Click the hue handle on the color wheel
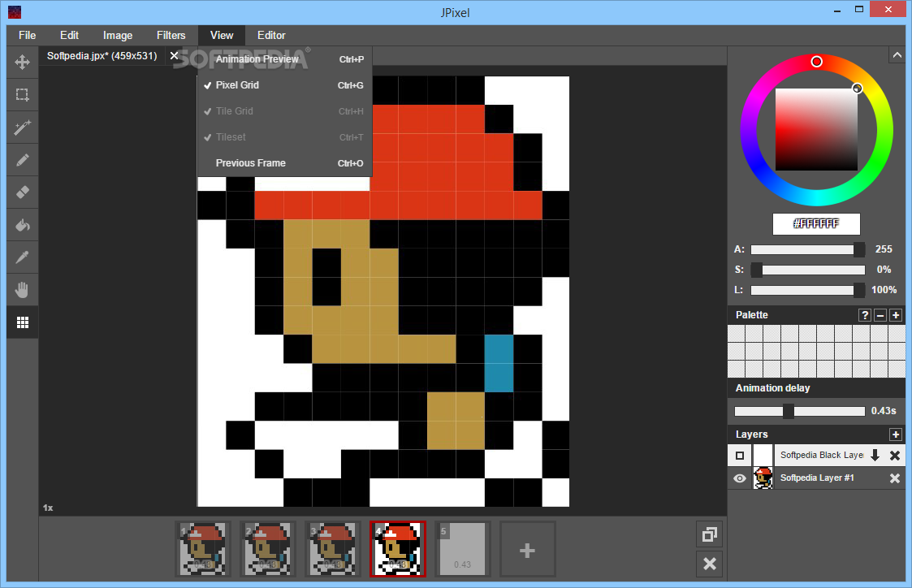Image resolution: width=912 pixels, height=588 pixels. [x=817, y=62]
